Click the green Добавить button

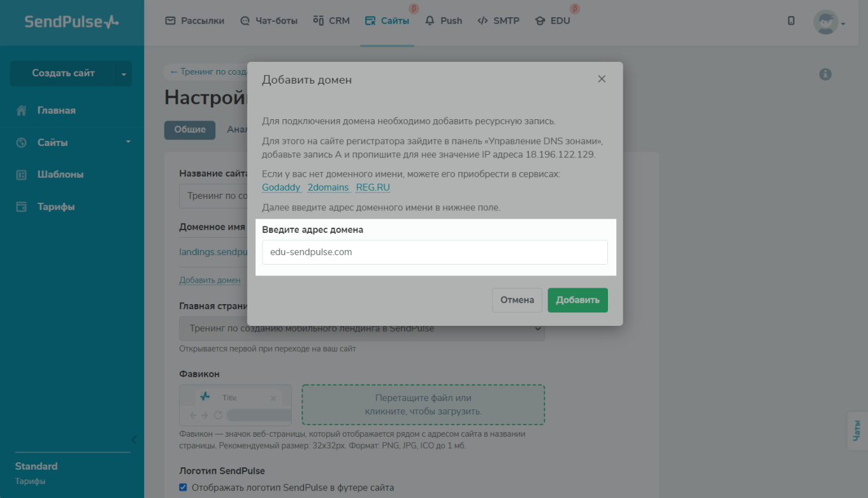[x=577, y=300]
